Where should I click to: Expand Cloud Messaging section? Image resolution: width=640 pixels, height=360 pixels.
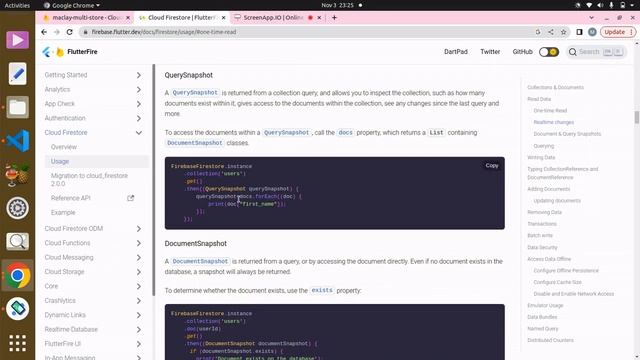pyautogui.click(x=139, y=258)
